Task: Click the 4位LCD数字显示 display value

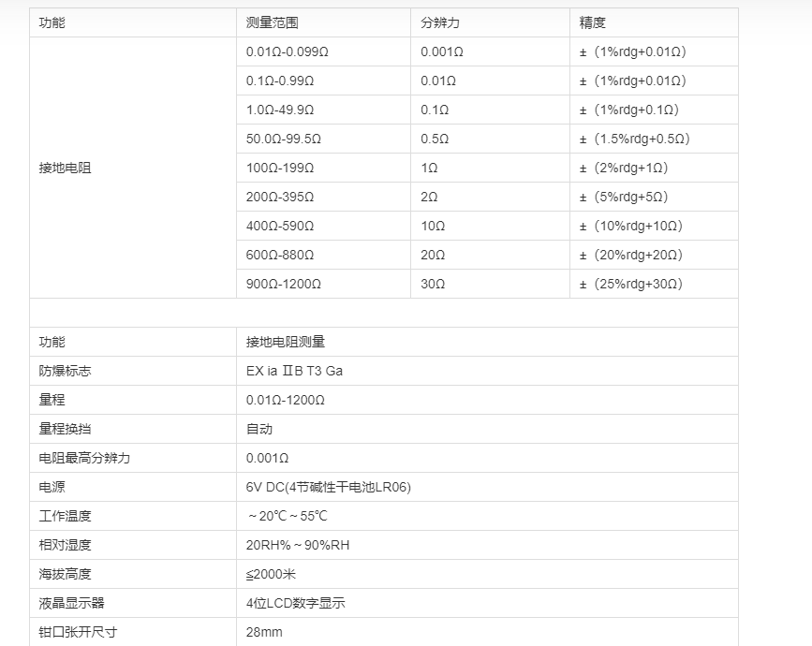Action: click(x=295, y=604)
